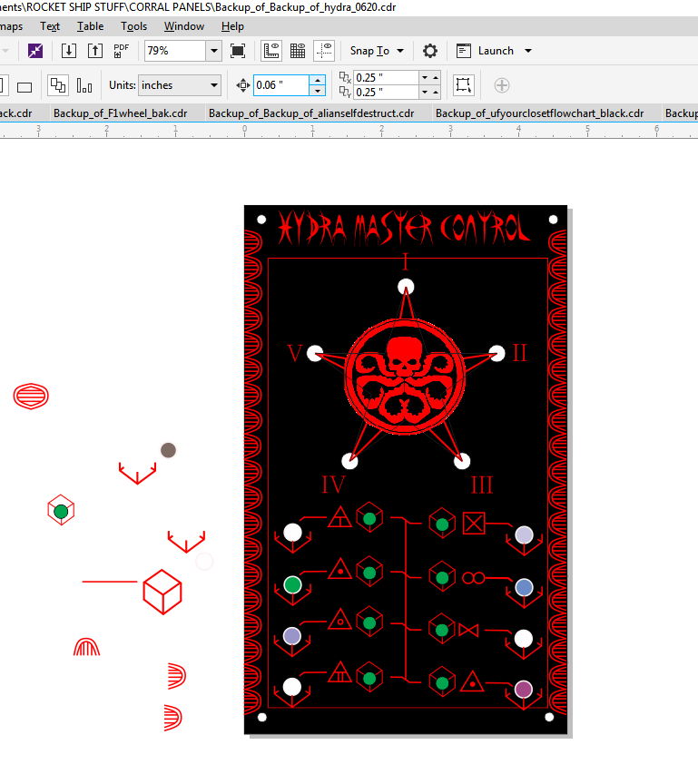Screen dimensions: 698x784
Task: Click the Quick Customize plus icon
Action: click(502, 85)
